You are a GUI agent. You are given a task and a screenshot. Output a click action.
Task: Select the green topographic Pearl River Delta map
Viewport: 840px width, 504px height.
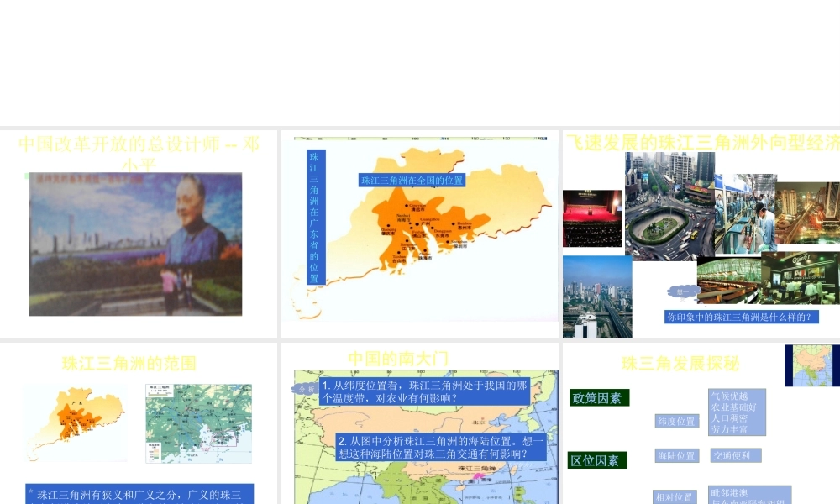click(199, 423)
